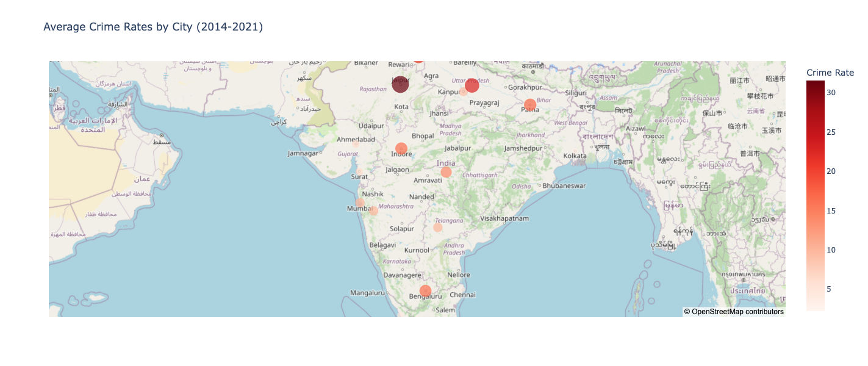Click the 'Jabalpur' map label
Image resolution: width=868 pixels, height=366 pixels.
[x=458, y=148]
